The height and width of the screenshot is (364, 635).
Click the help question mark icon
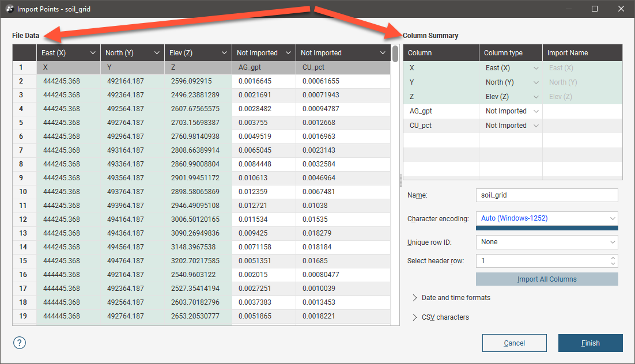coord(19,343)
